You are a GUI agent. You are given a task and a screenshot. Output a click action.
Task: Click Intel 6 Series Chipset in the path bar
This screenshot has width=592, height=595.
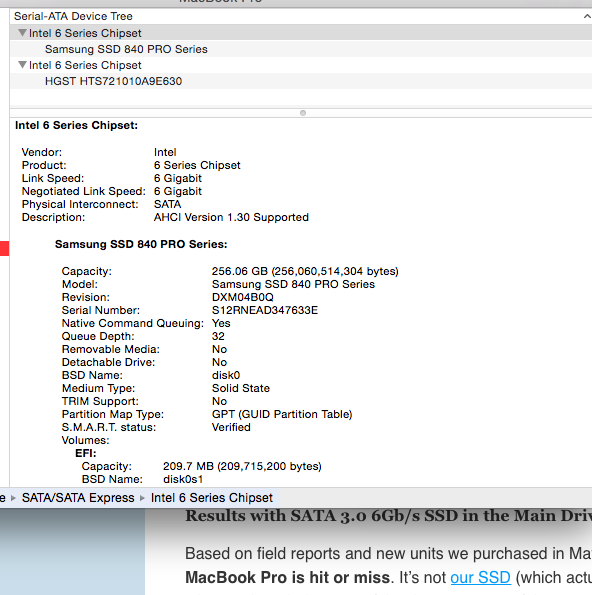[x=212, y=497]
